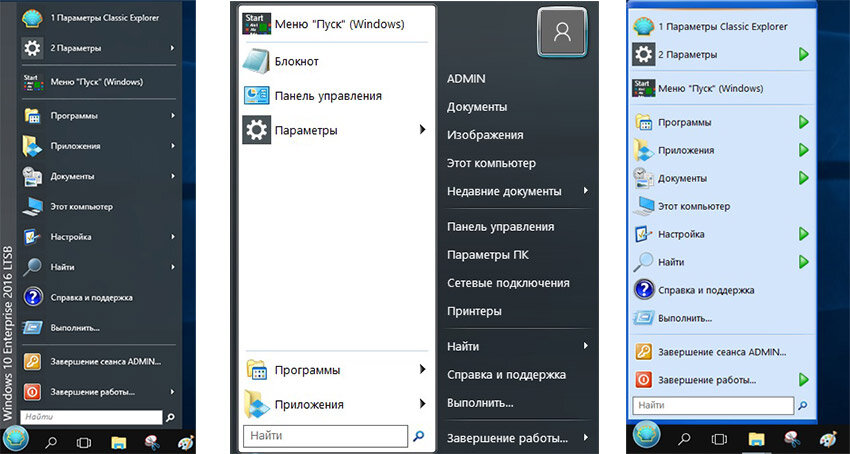Open Classic Explorer shell icon in light blue menu
This screenshot has width=850, height=454.
644,27
